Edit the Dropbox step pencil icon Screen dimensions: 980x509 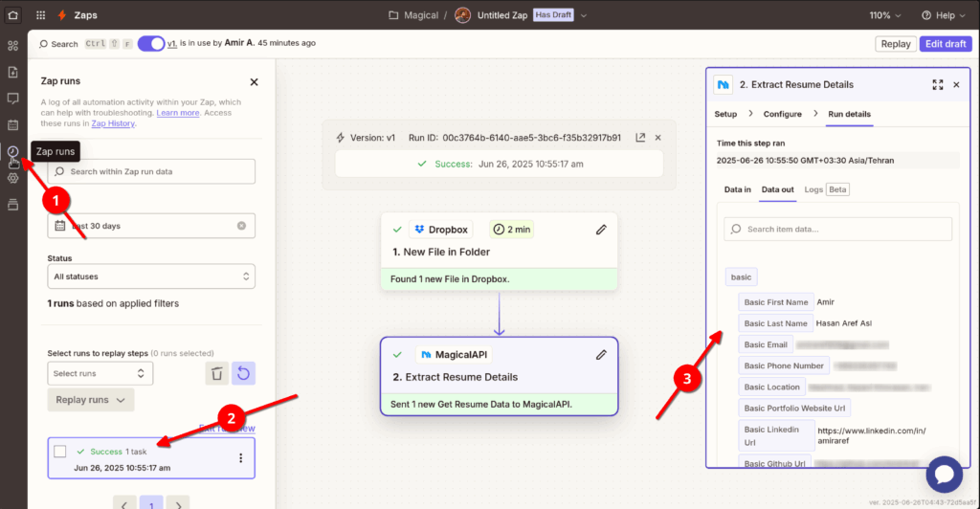point(601,230)
